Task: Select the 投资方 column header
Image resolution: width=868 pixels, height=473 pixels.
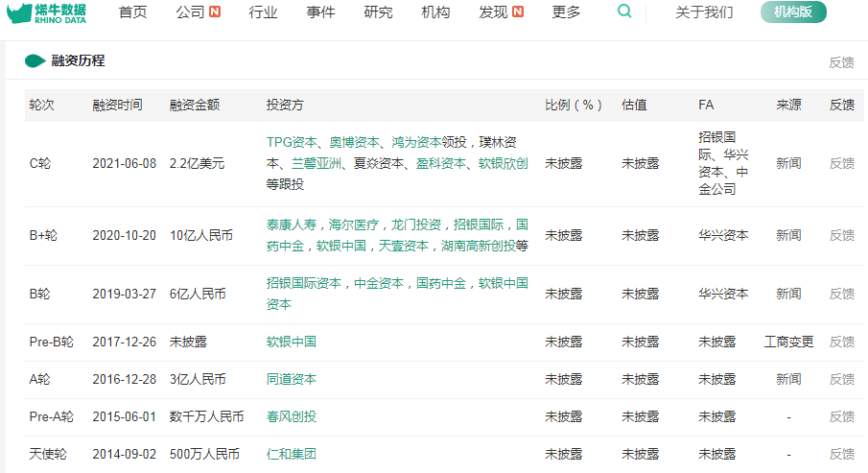Action: 285,105
